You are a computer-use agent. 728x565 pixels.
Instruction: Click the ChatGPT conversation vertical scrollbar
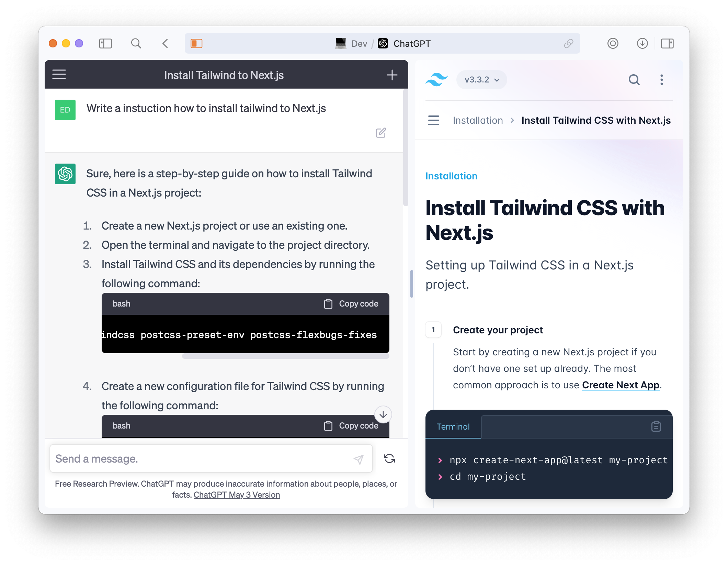(x=406, y=148)
